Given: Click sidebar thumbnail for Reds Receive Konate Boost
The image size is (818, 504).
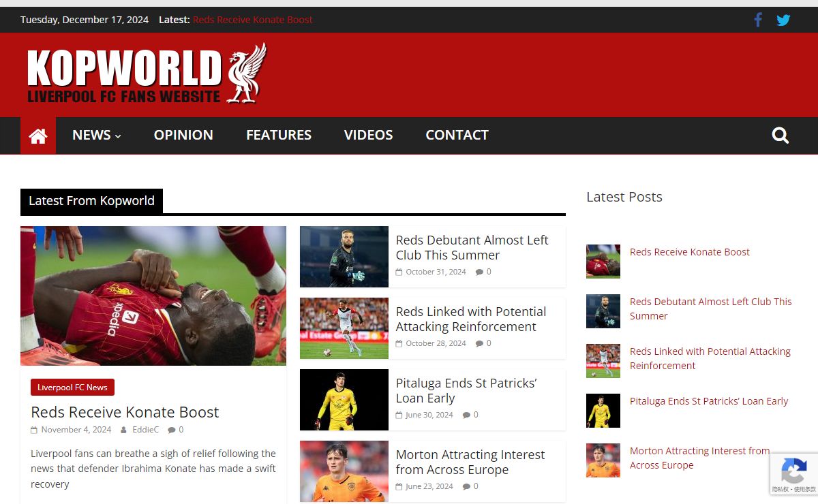Looking at the screenshot, I should click(603, 262).
